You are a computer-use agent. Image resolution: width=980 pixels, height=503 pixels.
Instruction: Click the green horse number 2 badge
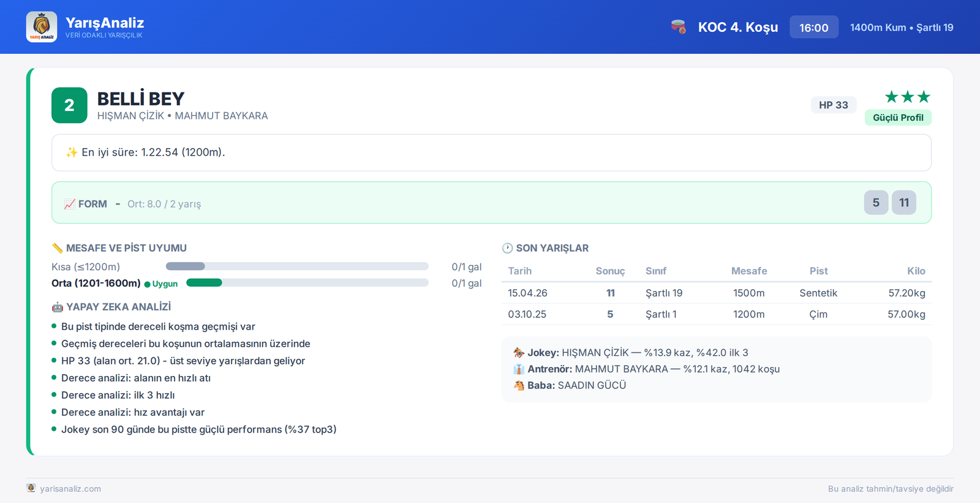(x=69, y=105)
